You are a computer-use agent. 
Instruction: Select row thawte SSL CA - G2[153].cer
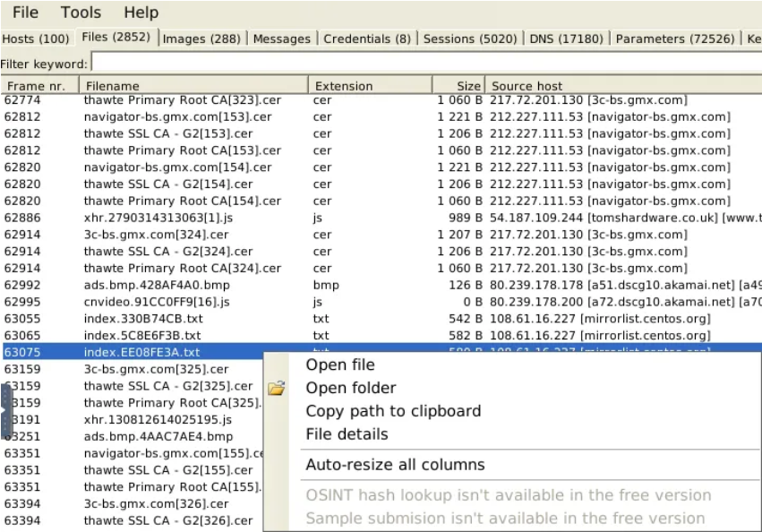pos(381,133)
